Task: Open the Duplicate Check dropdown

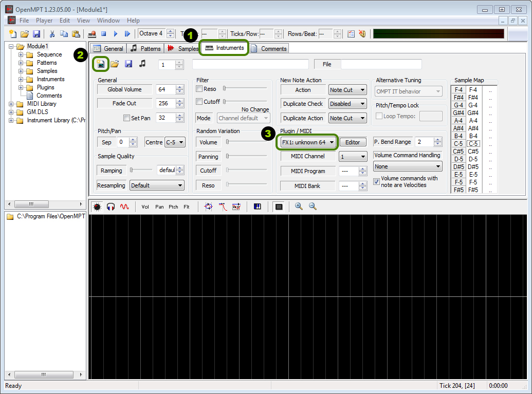Action: click(x=347, y=104)
